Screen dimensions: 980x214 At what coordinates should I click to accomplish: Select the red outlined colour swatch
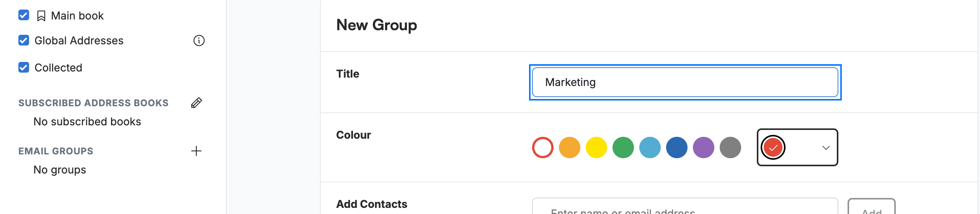pyautogui.click(x=543, y=148)
